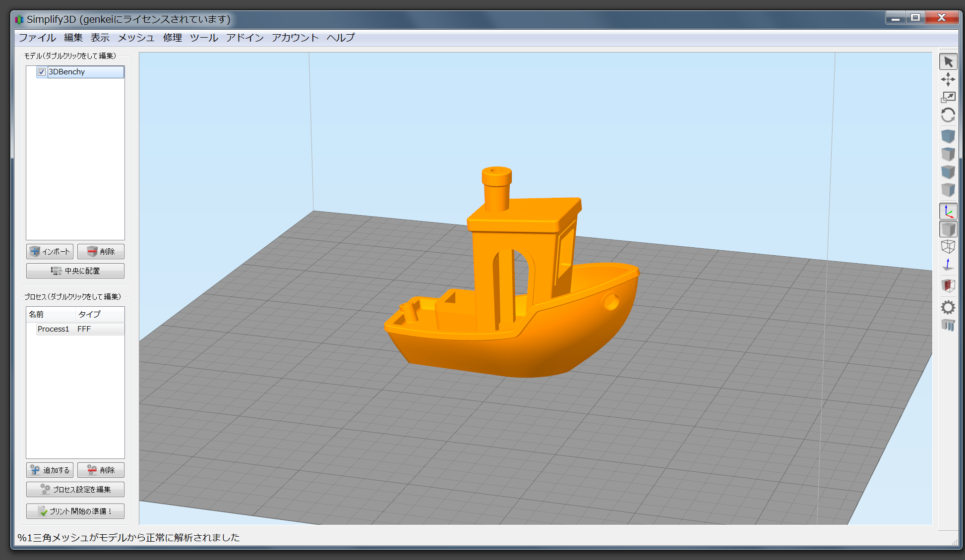The height and width of the screenshot is (560, 965).
Task: Maximize the Simplify3D window
Action: [915, 18]
